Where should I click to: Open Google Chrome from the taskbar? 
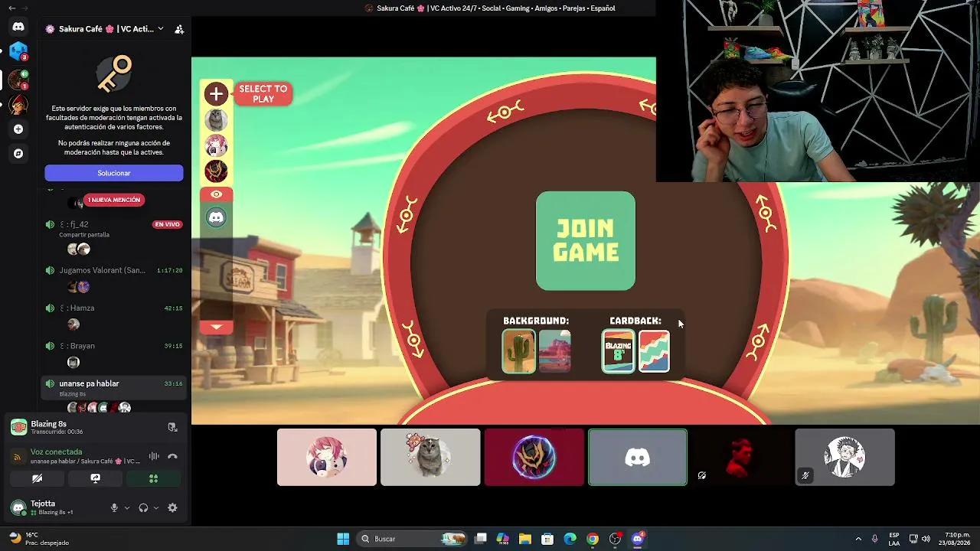coord(593,539)
